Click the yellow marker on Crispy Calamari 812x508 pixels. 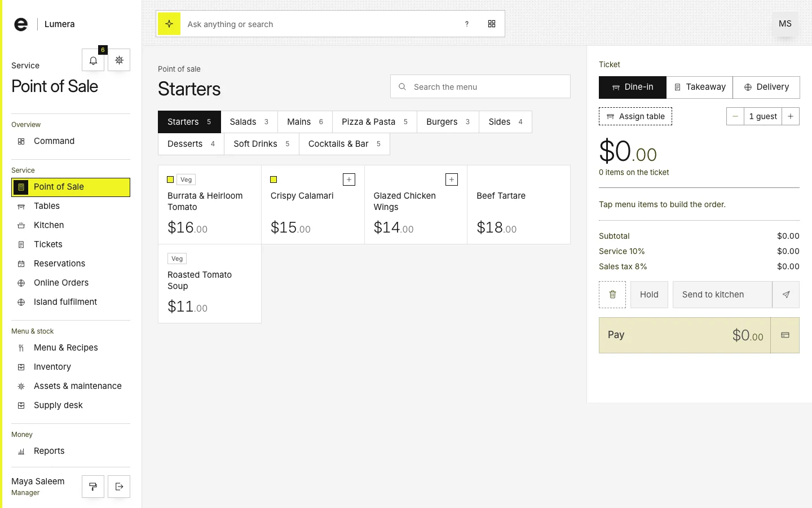click(x=273, y=179)
